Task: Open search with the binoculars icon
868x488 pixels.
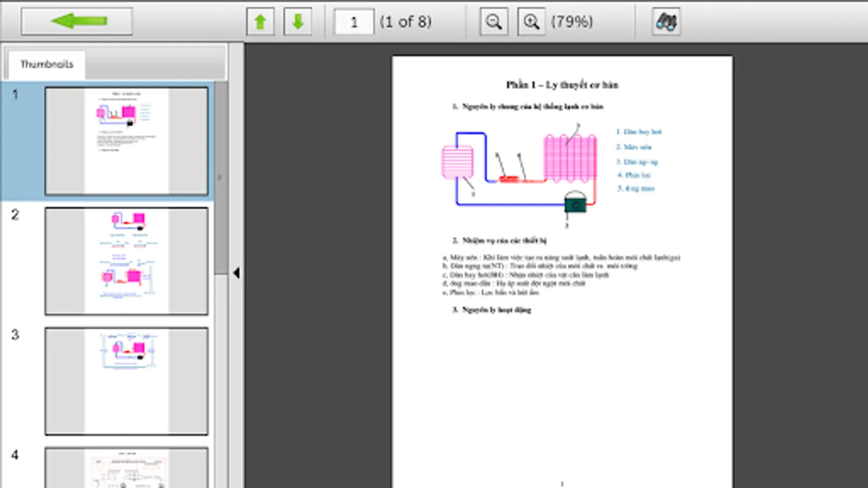Action: coord(666,21)
